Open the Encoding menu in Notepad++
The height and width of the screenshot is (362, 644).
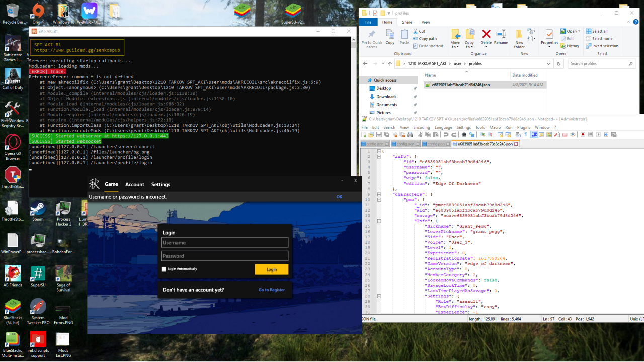422,127
